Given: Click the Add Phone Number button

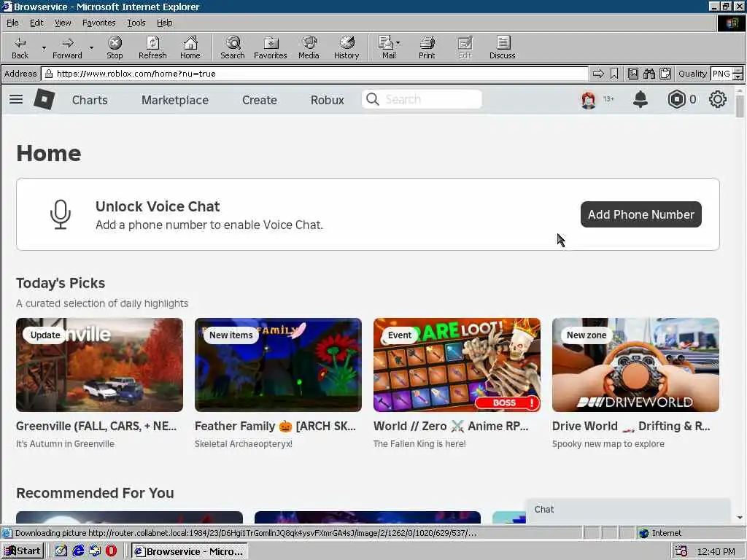Looking at the screenshot, I should [640, 214].
